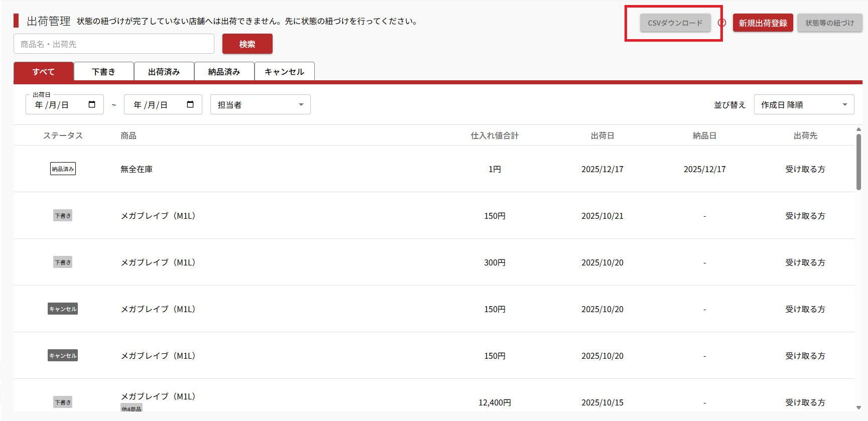Screen dimensions: 868x421
Task: Click the vertical scrollbar thumb of the list
Action: point(858,162)
